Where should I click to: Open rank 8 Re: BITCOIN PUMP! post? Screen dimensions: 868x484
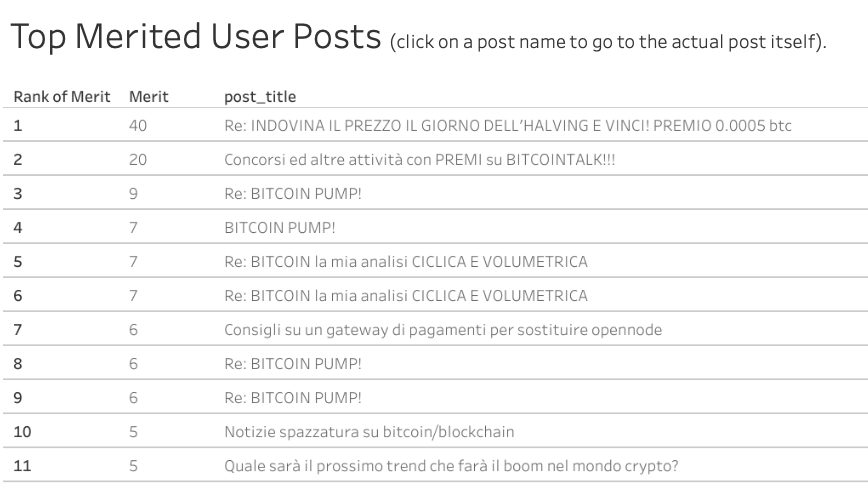click(293, 364)
